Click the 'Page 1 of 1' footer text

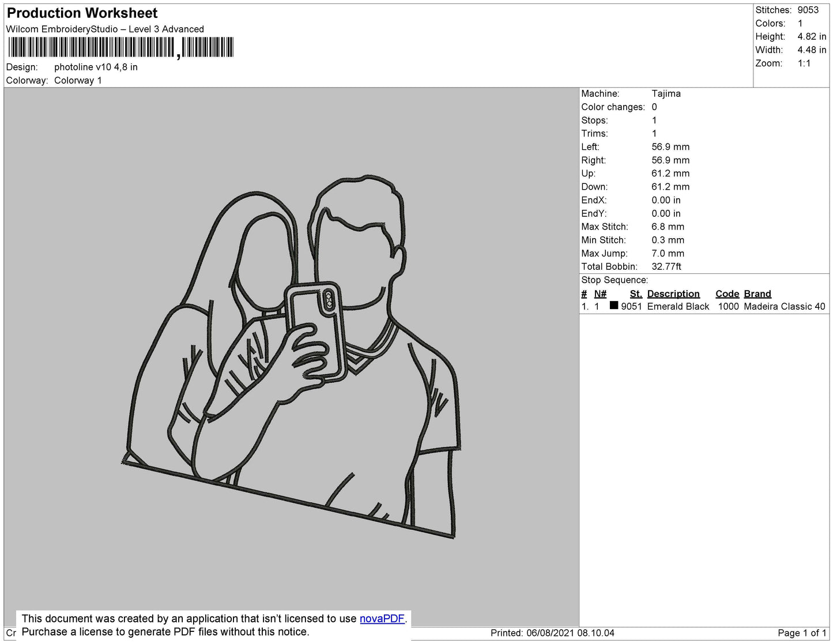click(802, 633)
